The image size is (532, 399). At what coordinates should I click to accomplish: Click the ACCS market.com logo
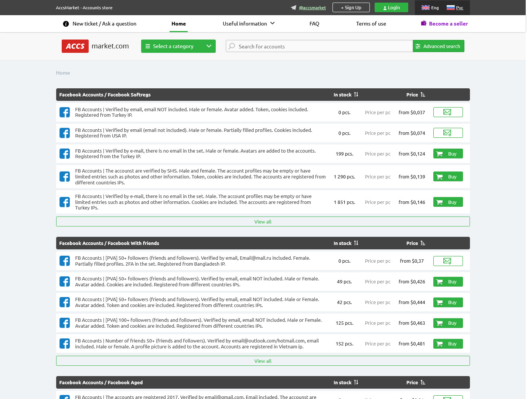coord(95,46)
